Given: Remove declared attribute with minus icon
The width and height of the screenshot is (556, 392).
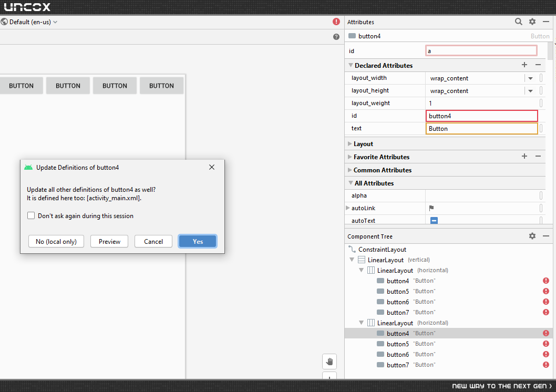Looking at the screenshot, I should [538, 65].
